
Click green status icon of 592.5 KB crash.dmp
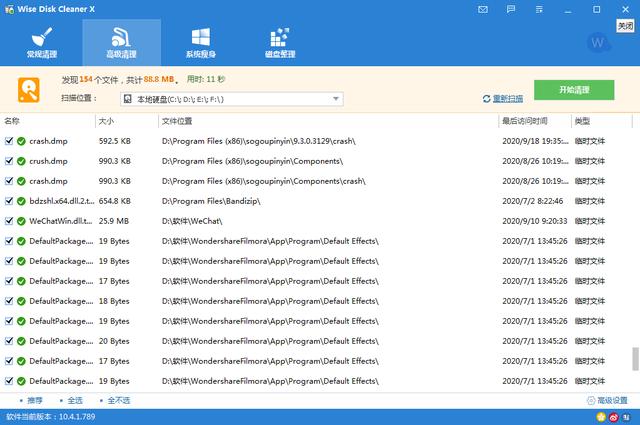tap(21, 141)
